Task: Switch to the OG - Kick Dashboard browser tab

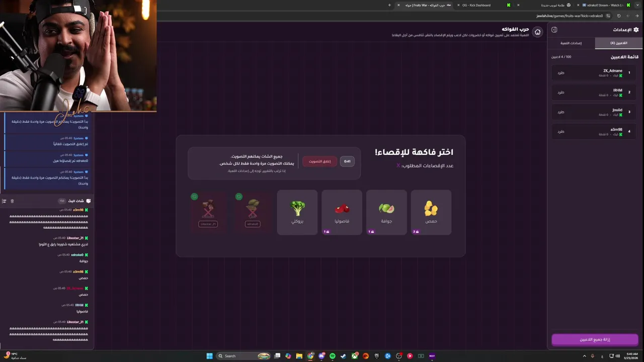Action: coord(483,5)
